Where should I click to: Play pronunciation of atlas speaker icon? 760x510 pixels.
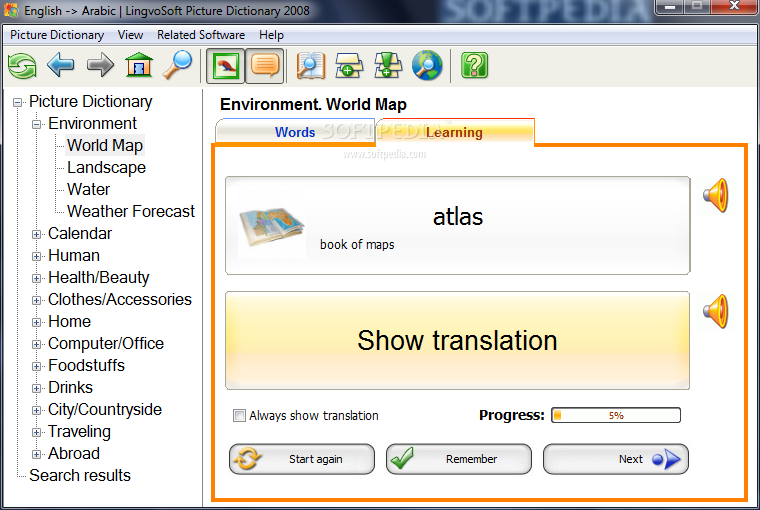coord(716,195)
